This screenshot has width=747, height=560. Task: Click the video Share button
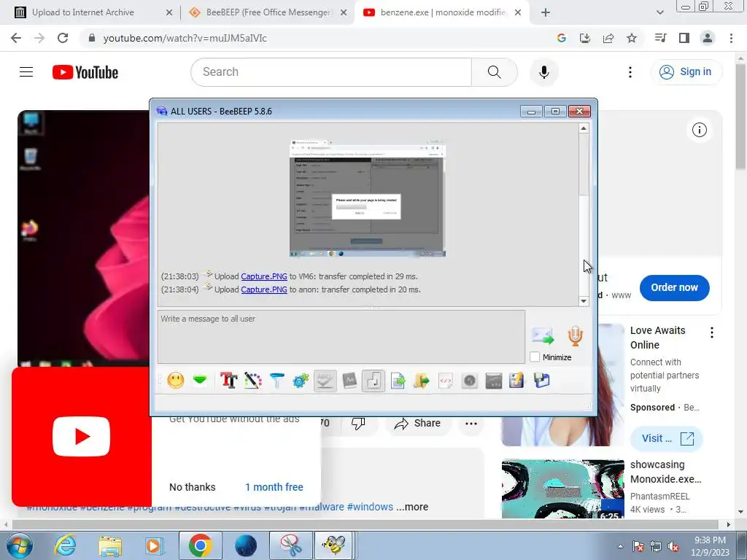point(417,424)
